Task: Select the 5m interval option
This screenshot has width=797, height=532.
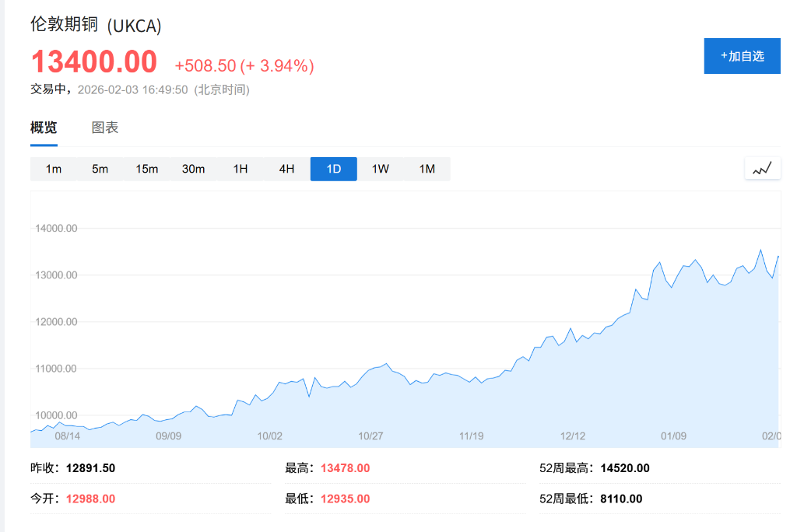Action: [100, 169]
